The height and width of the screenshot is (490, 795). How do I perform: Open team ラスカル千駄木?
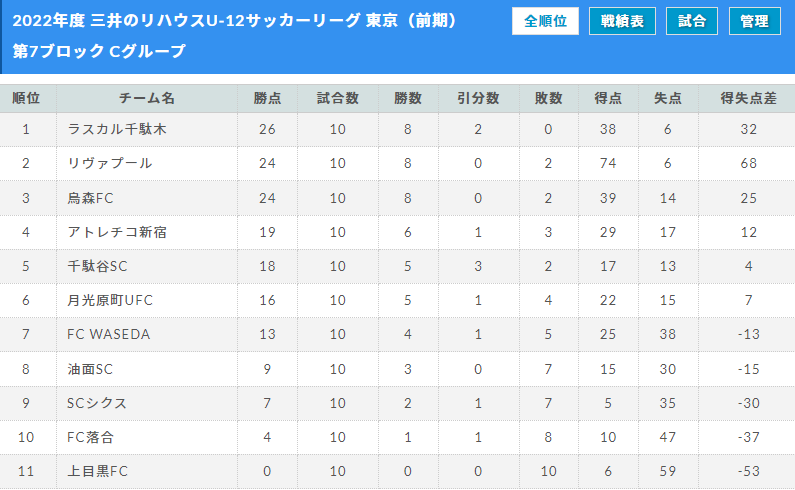click(117, 129)
